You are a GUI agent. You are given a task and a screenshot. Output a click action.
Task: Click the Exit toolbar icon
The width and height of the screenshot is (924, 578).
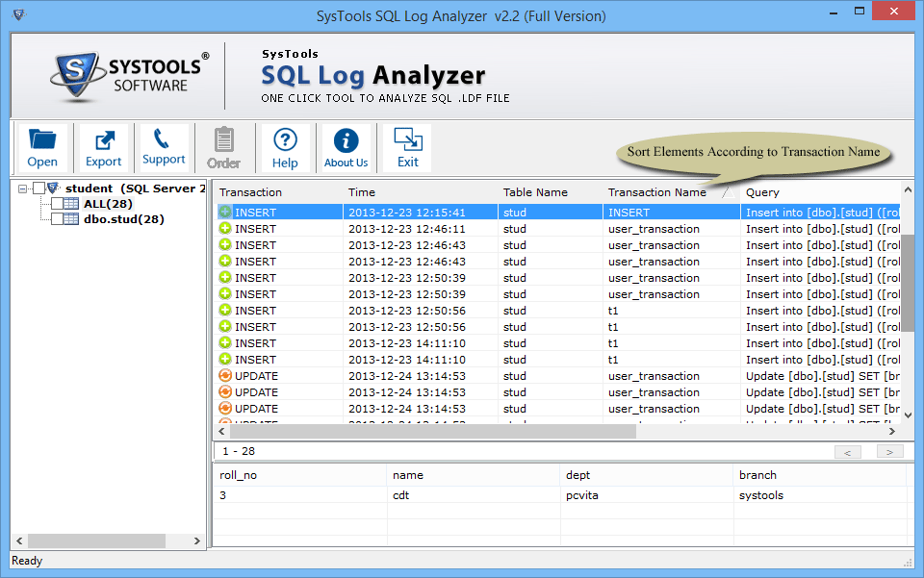point(408,148)
